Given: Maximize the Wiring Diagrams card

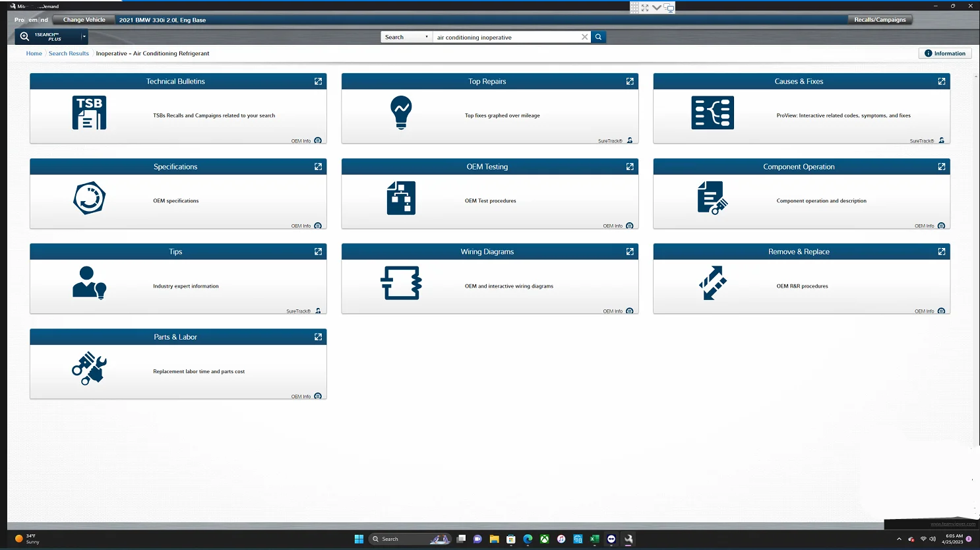Looking at the screenshot, I should point(630,252).
